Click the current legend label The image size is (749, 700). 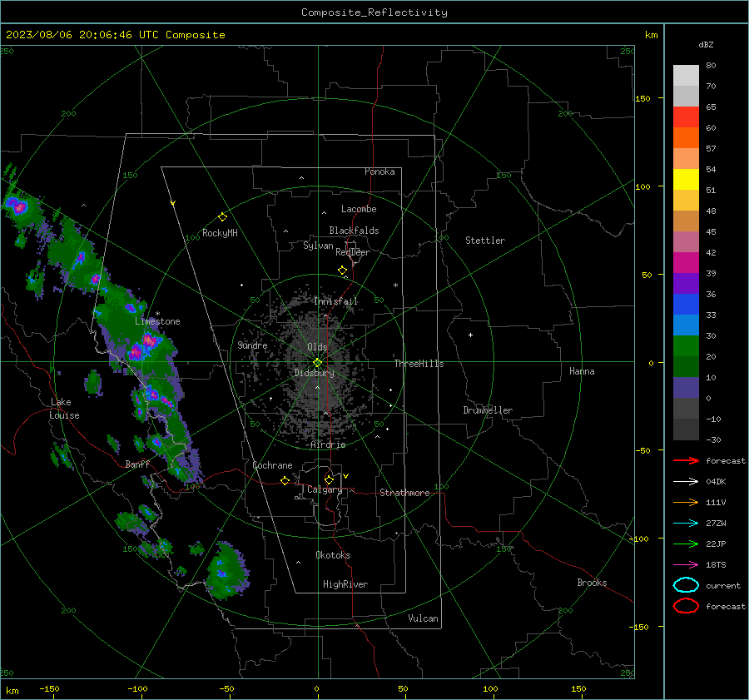coord(723,585)
